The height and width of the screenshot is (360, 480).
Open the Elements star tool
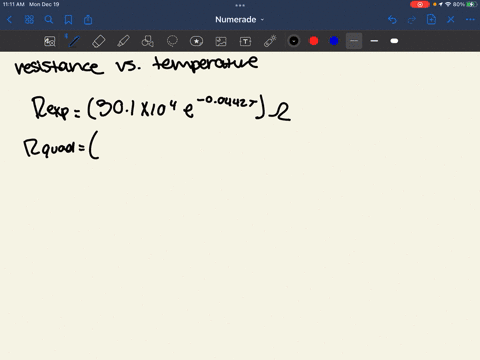[196, 41]
